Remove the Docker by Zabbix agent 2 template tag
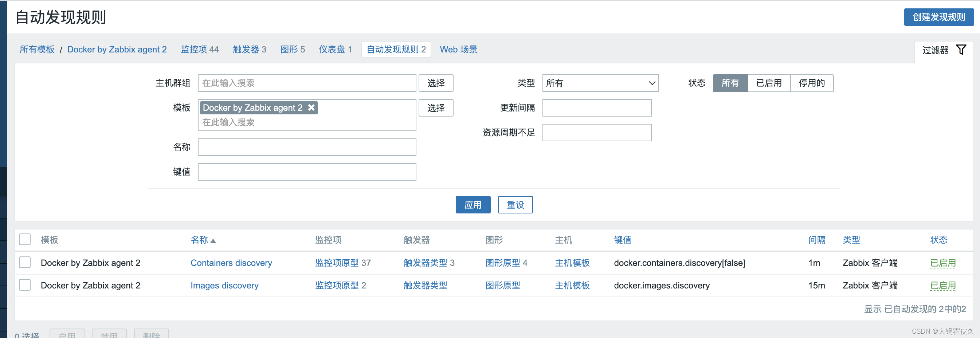The height and width of the screenshot is (338, 980). (x=311, y=107)
